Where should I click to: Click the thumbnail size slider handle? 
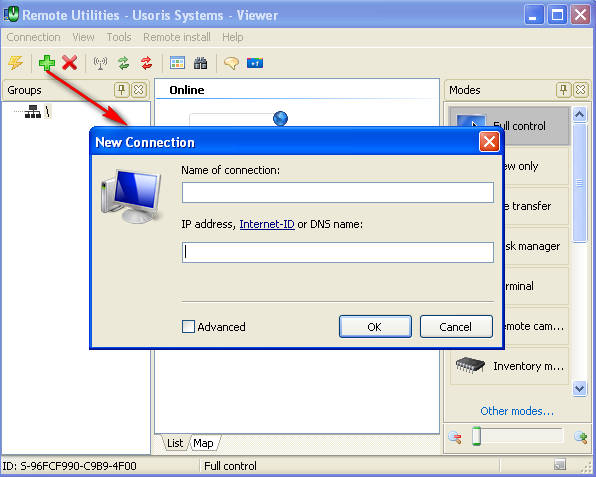pyautogui.click(x=476, y=436)
